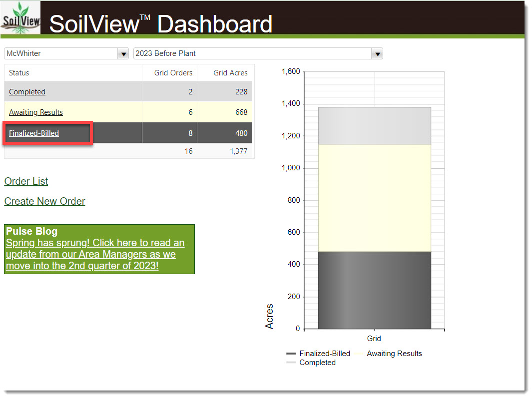Click the gray Completed segment of the bar
Image resolution: width=532 pixels, height=398 pixels.
tap(375, 124)
